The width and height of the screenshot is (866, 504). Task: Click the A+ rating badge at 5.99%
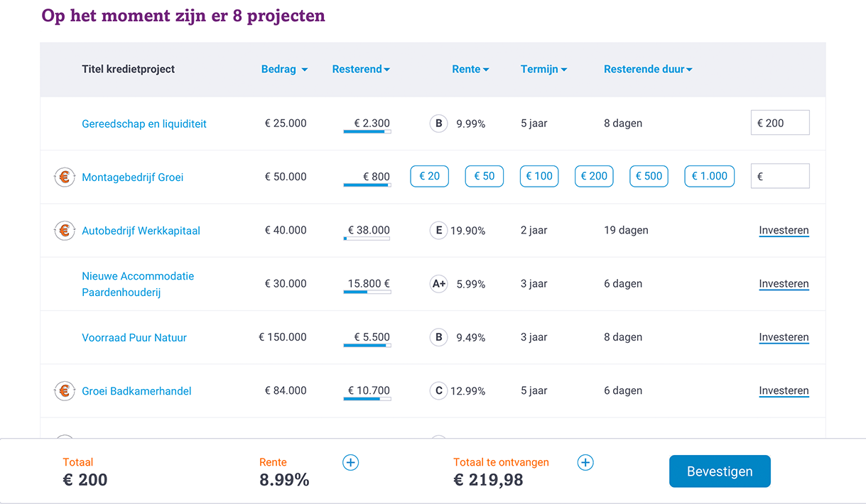click(438, 284)
